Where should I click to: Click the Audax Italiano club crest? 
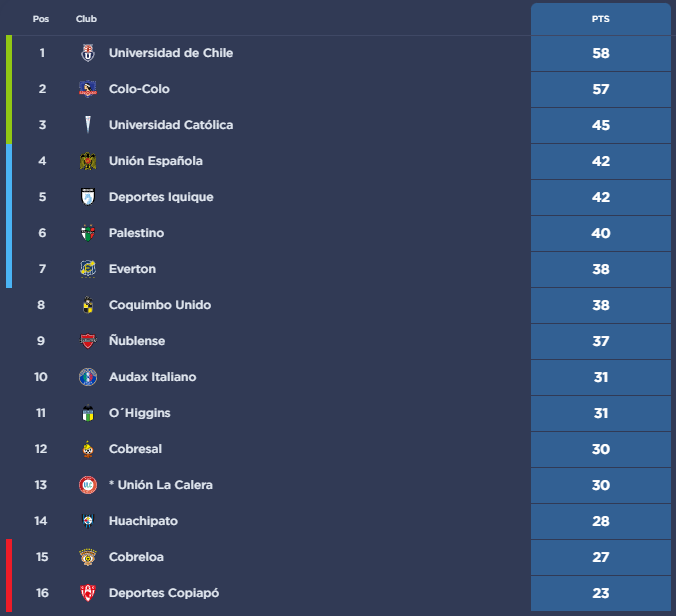(x=88, y=377)
